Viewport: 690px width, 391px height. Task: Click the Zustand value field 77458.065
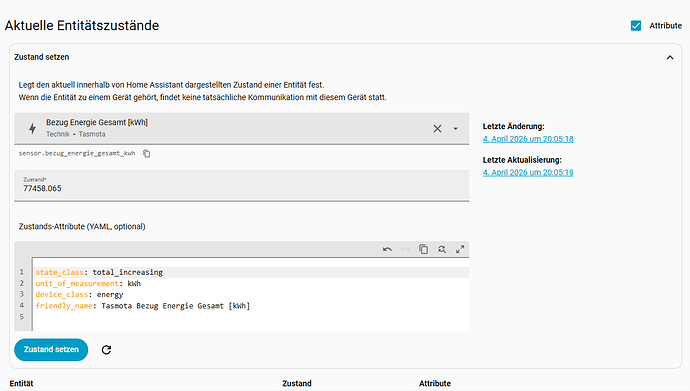242,186
